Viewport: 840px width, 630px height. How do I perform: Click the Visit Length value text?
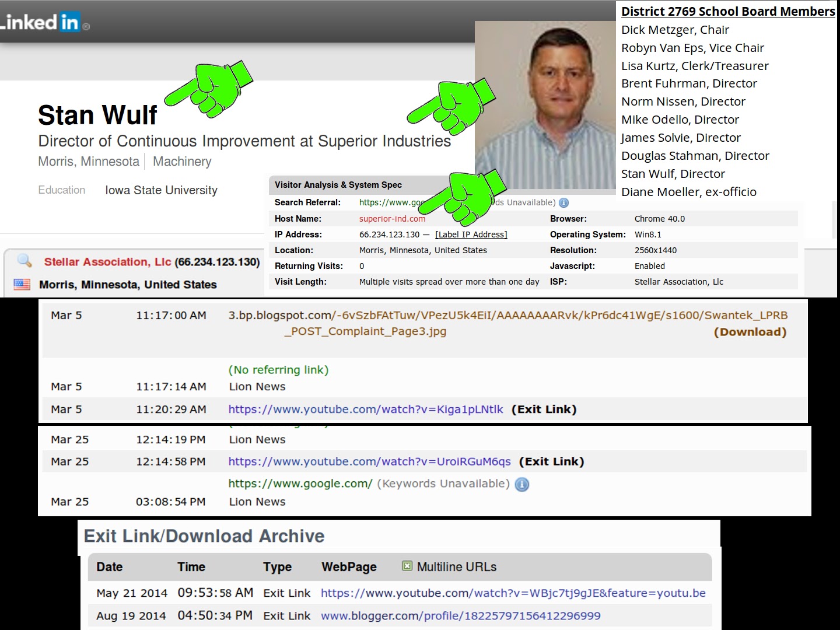coord(449,282)
